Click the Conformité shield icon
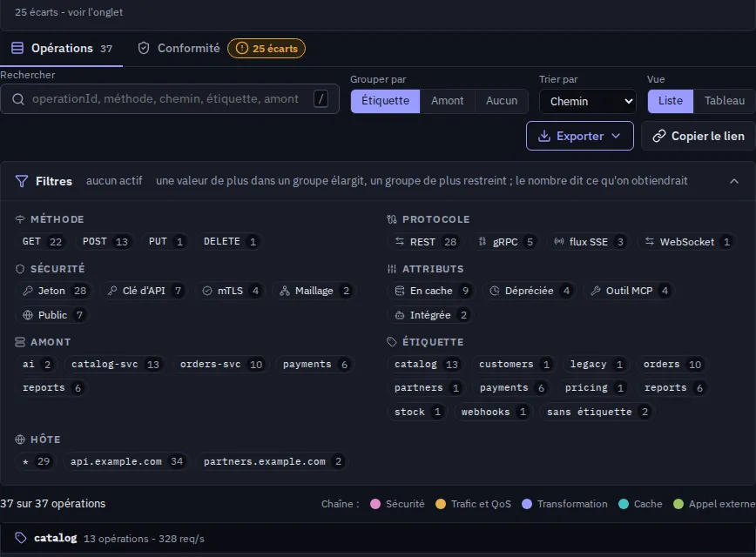 (143, 48)
